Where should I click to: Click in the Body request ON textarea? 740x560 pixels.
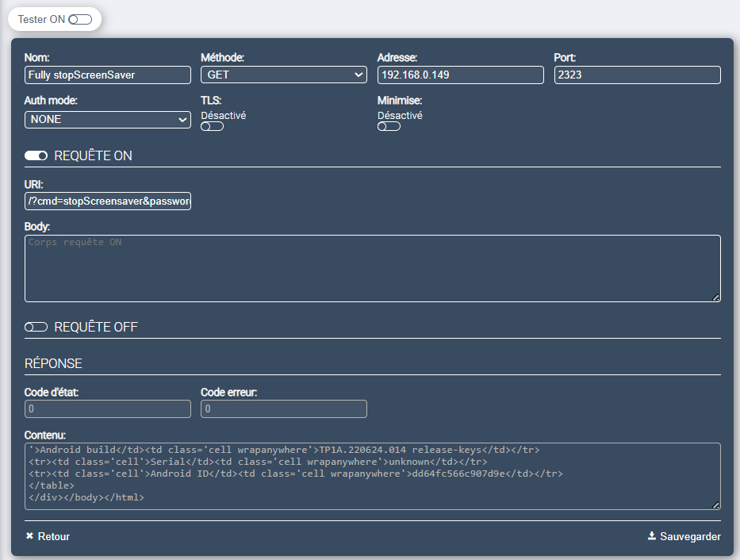[x=372, y=268]
